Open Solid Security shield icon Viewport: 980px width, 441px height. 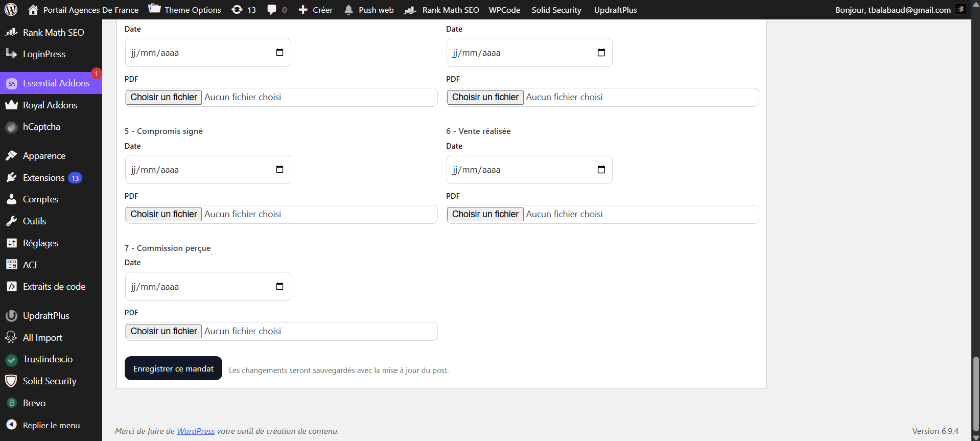pyautogui.click(x=11, y=381)
